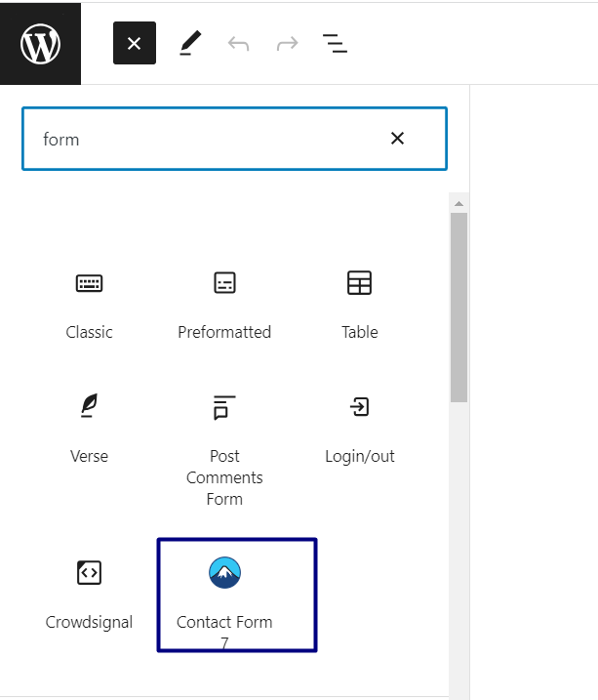
Task: Focus the block search field containing form
Action: pos(234,139)
